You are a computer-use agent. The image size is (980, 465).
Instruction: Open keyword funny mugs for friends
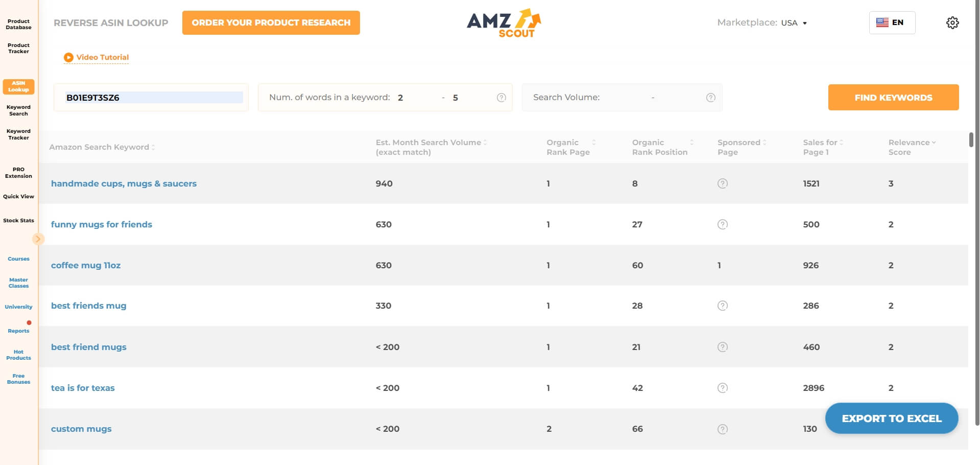coord(102,224)
